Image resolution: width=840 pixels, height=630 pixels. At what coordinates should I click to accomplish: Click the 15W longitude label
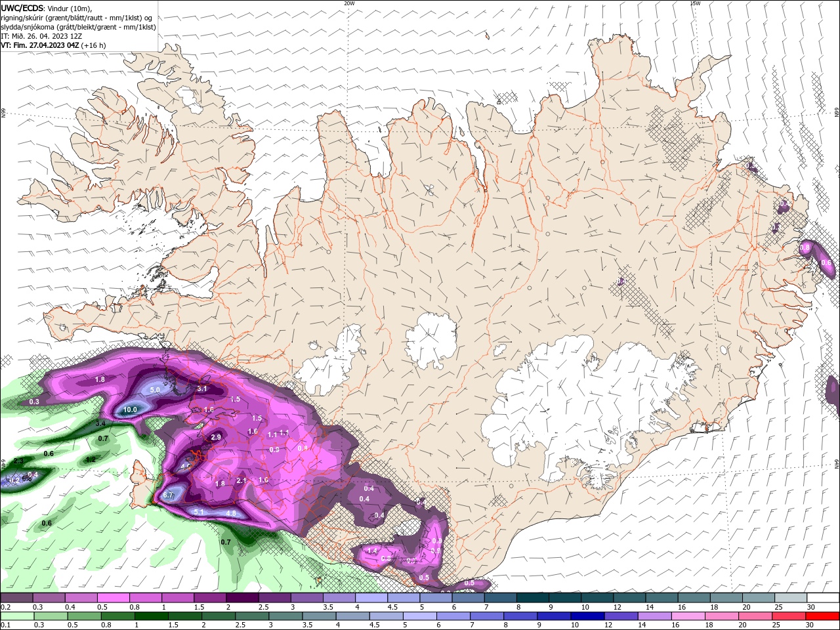point(694,3)
